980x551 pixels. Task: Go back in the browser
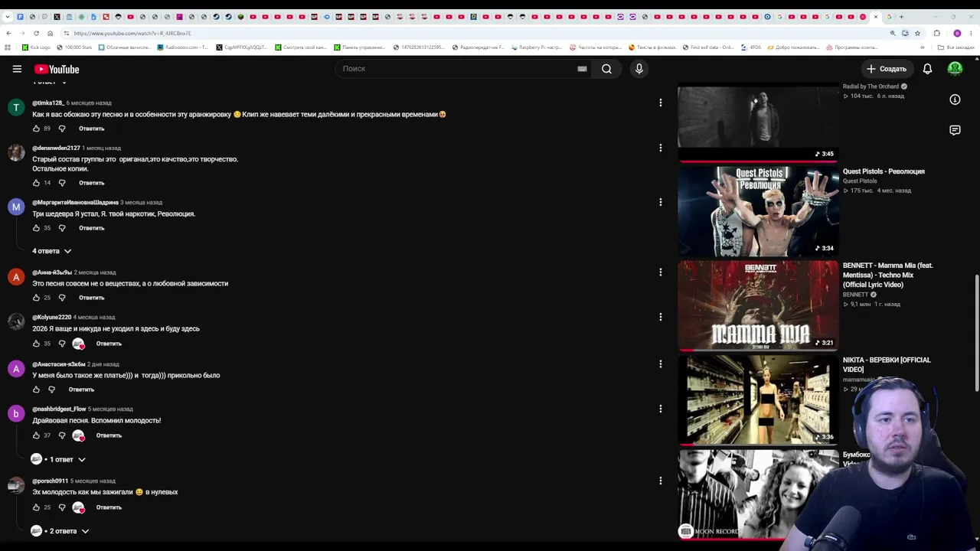[8, 33]
